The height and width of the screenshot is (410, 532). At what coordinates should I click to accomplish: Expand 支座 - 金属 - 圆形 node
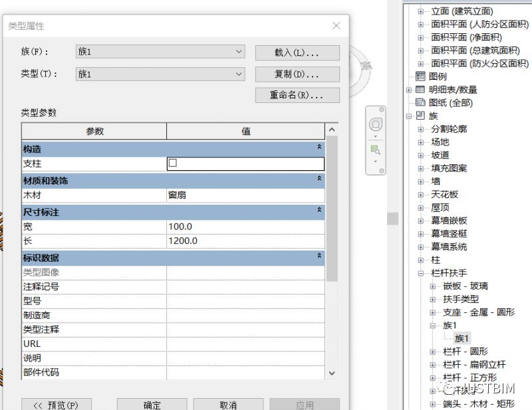433,313
